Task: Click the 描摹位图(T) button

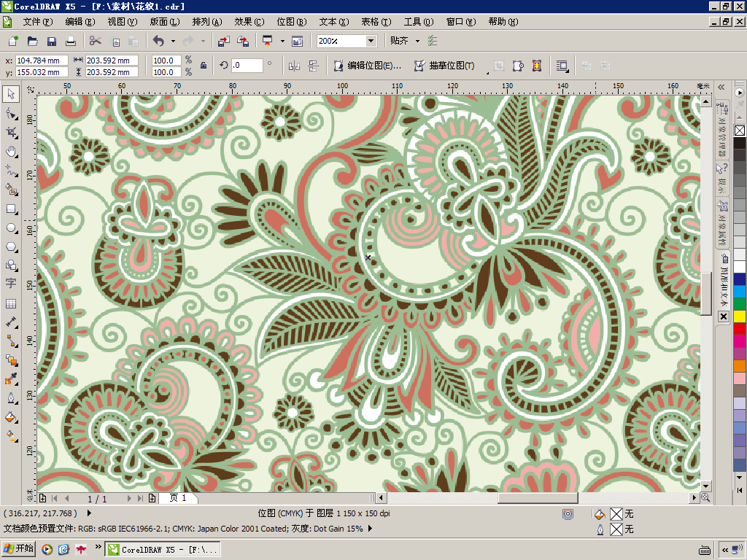Action: pyautogui.click(x=444, y=66)
